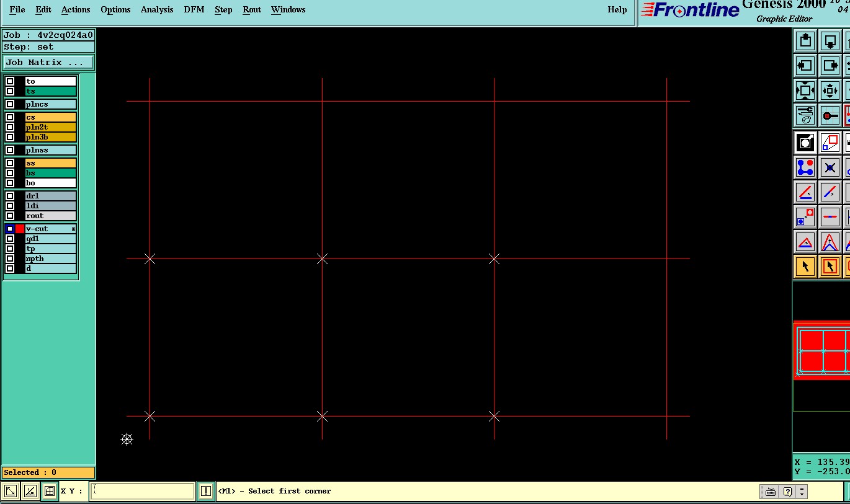The width and height of the screenshot is (850, 504).
Task: Toggle visibility checkbox for layer mpth
Action: click(x=10, y=259)
